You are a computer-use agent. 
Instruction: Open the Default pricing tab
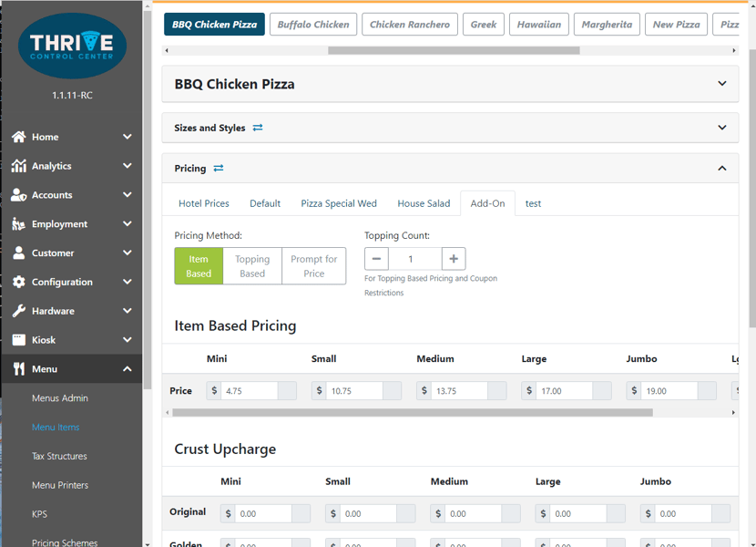pyautogui.click(x=265, y=203)
